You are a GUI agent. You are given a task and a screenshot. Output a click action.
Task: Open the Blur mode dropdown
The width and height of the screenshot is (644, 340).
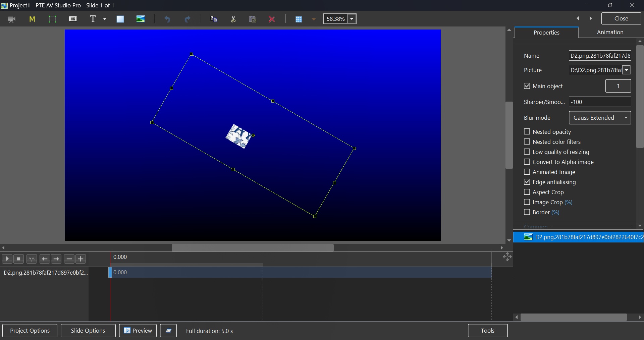pyautogui.click(x=600, y=118)
